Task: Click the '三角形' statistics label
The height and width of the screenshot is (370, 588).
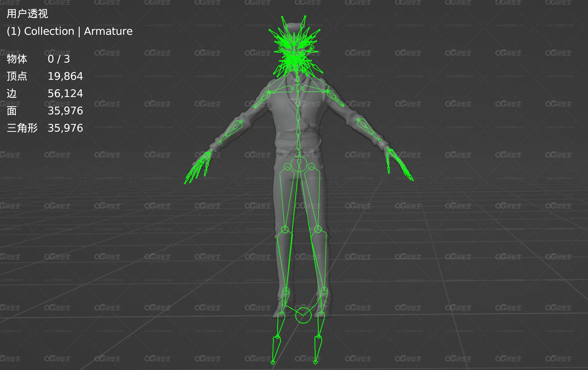Action: pyautogui.click(x=22, y=128)
